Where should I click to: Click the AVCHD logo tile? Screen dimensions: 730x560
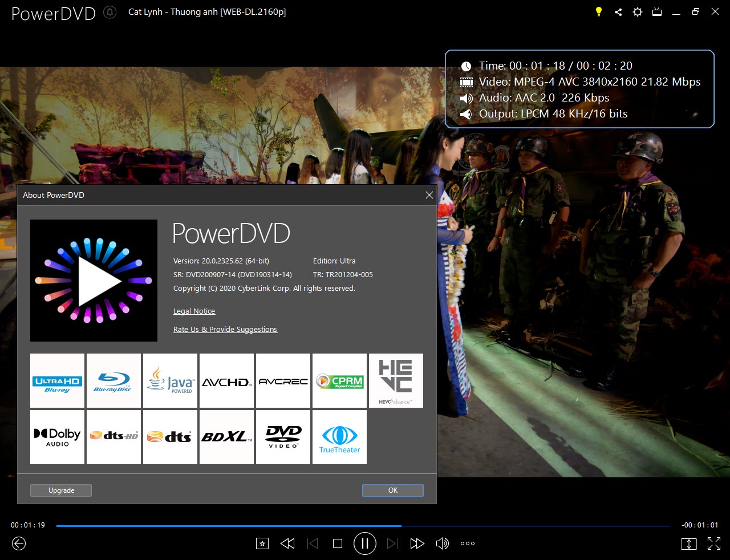pos(226,380)
